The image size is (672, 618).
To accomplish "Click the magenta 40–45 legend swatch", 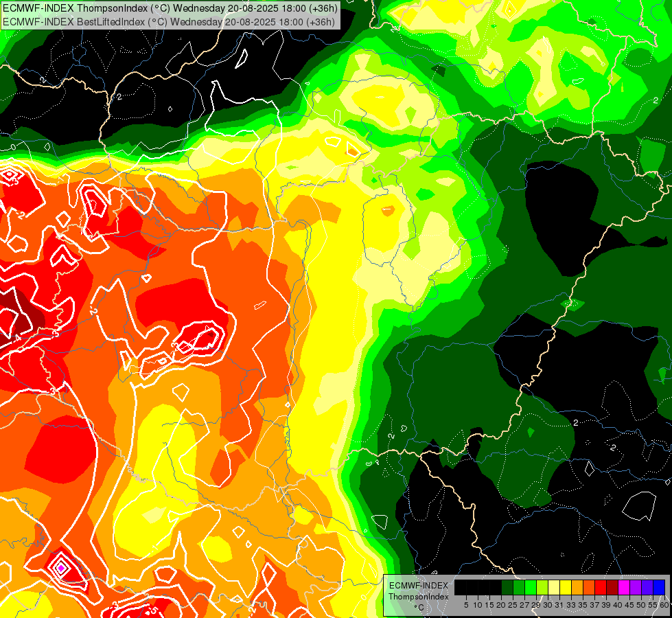I will [624, 588].
